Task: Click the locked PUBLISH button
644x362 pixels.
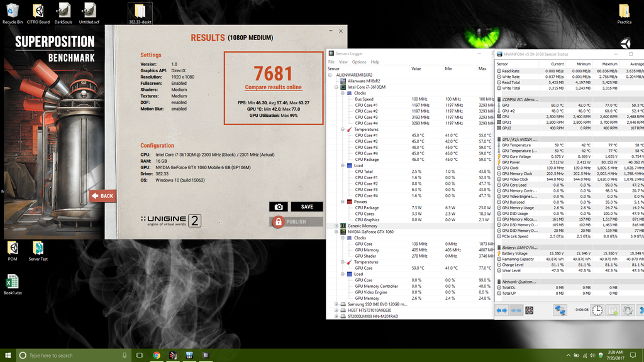Action: coord(296,222)
